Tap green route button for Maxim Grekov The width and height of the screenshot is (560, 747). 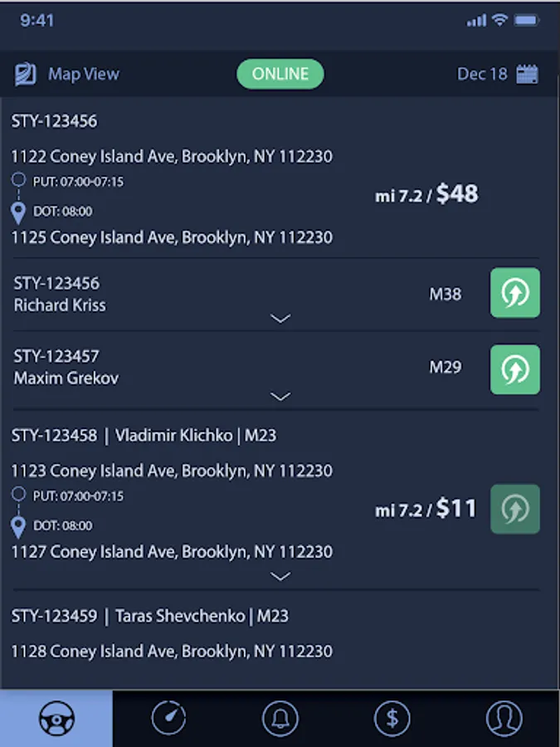click(514, 369)
